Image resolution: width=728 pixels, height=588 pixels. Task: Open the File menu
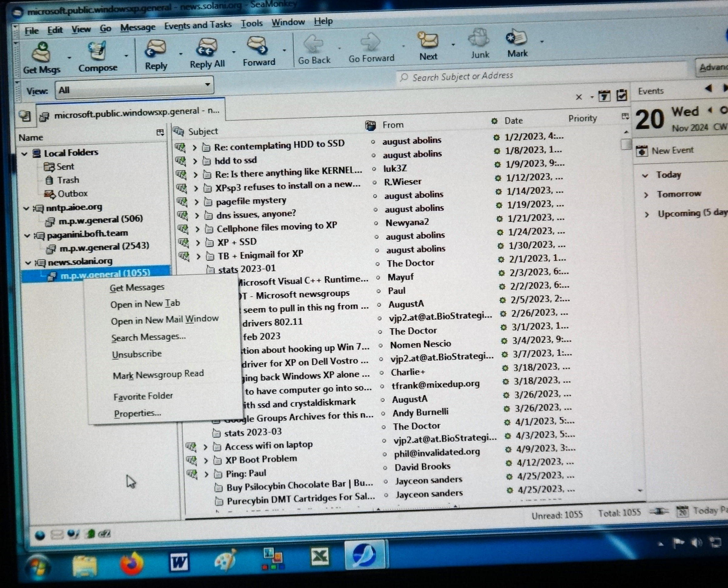click(x=32, y=31)
